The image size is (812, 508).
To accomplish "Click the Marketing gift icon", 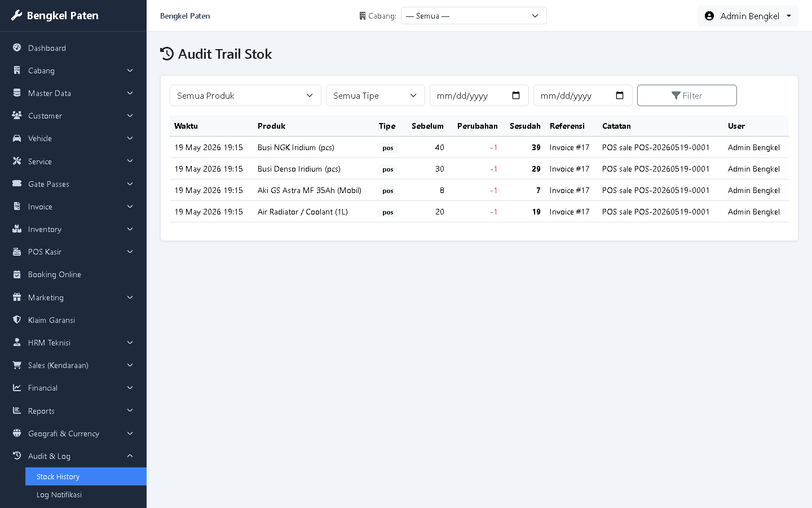I will click(17, 297).
